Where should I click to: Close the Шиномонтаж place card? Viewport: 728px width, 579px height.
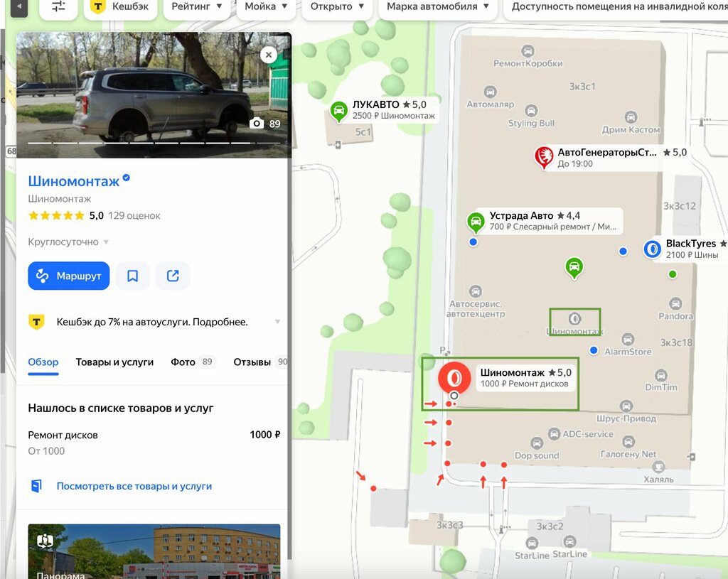[268, 55]
